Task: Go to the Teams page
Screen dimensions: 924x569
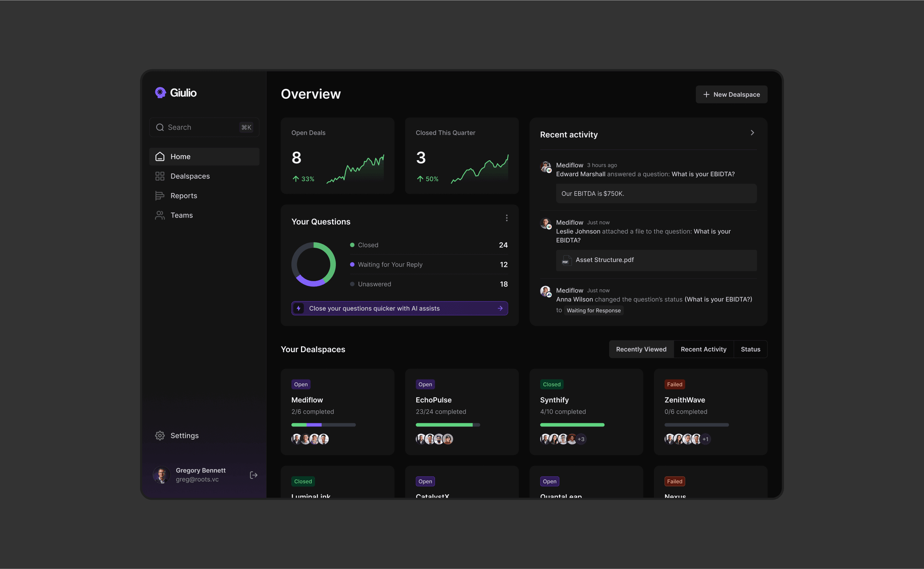Action: (x=181, y=215)
